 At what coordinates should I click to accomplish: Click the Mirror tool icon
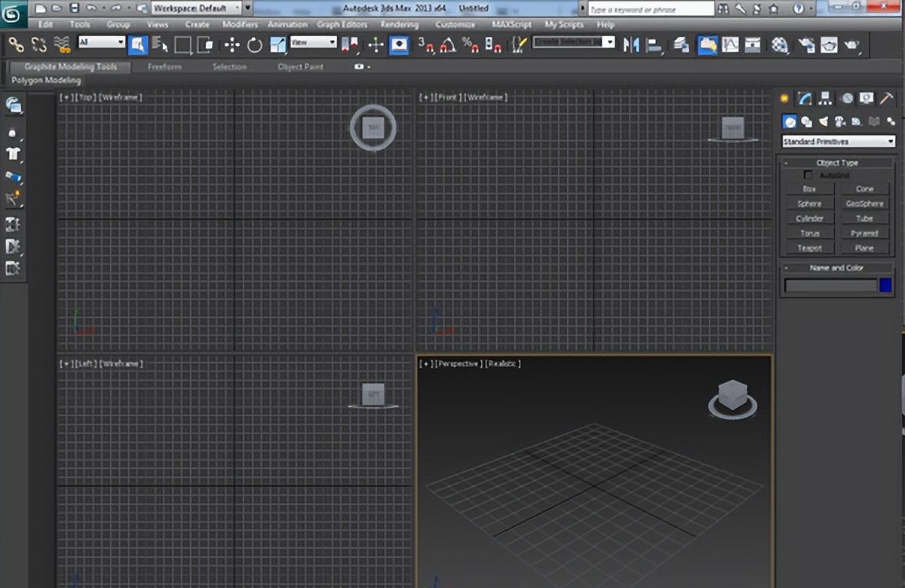[631, 44]
